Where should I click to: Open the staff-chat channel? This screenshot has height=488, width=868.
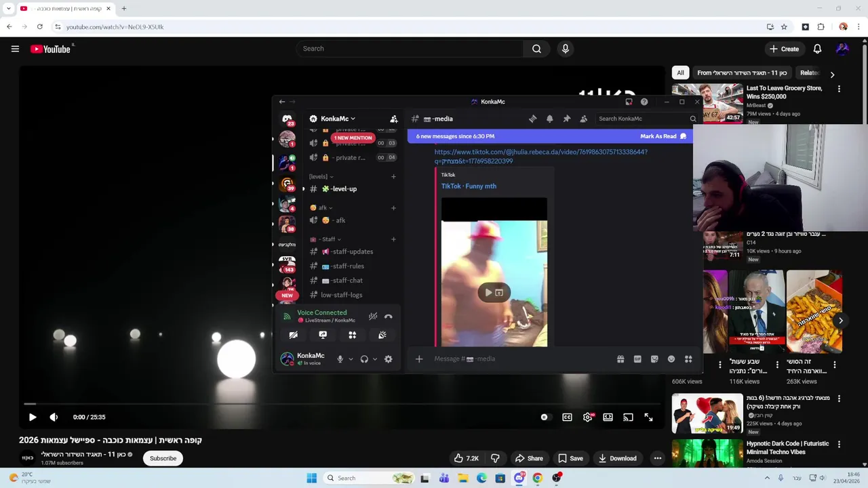coord(342,281)
